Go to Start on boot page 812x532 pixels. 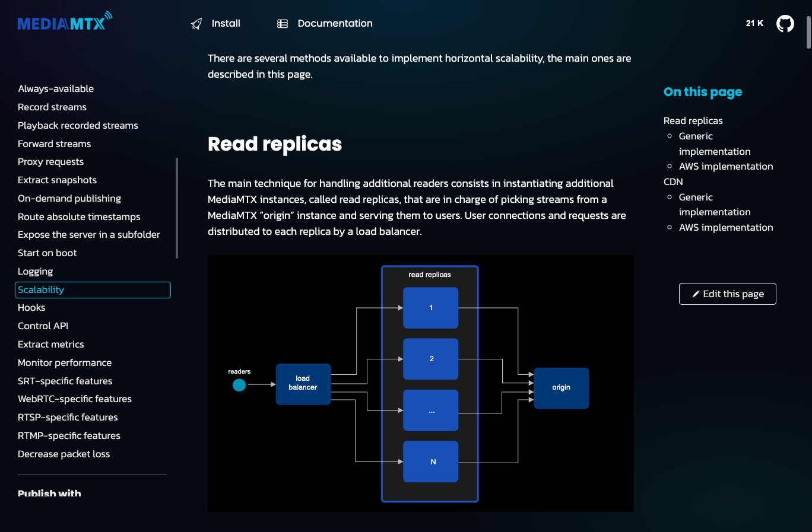(x=47, y=253)
